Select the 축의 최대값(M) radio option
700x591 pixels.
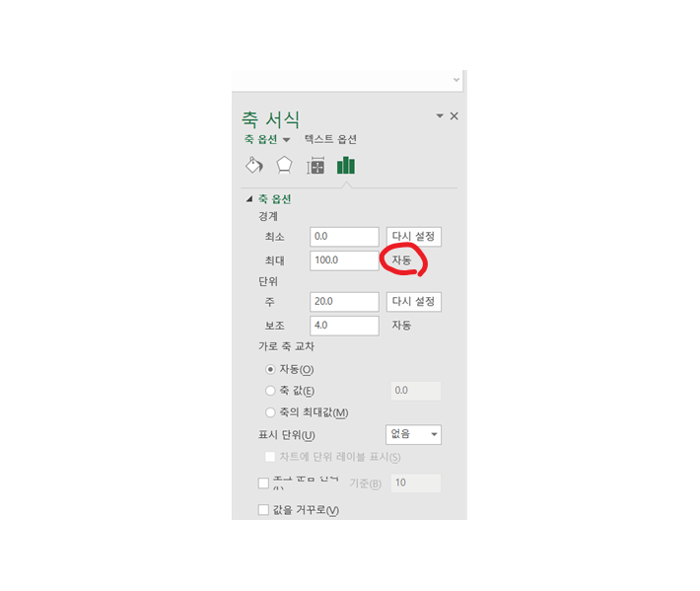pos(270,412)
